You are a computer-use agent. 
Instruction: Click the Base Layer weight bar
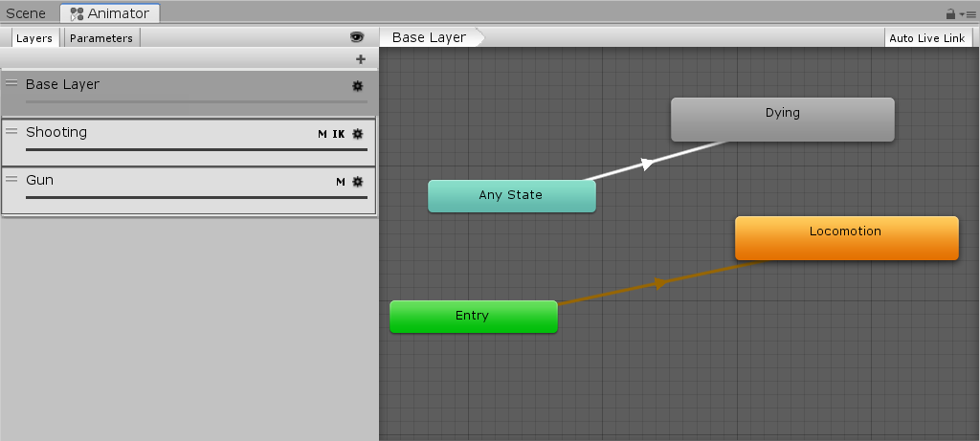[x=196, y=101]
